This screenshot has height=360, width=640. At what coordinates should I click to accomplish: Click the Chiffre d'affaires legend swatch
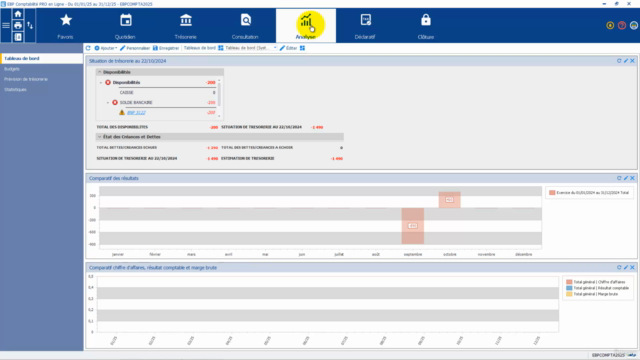[569, 282]
